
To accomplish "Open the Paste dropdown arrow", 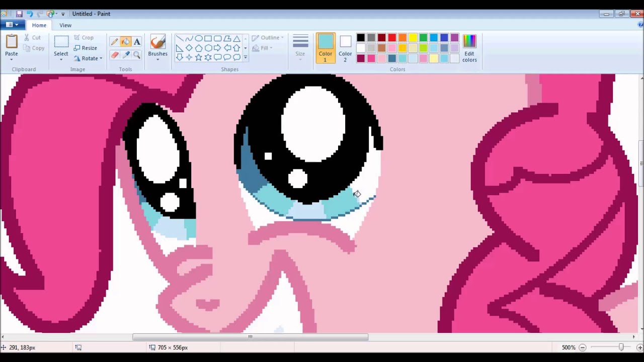I will [12, 60].
